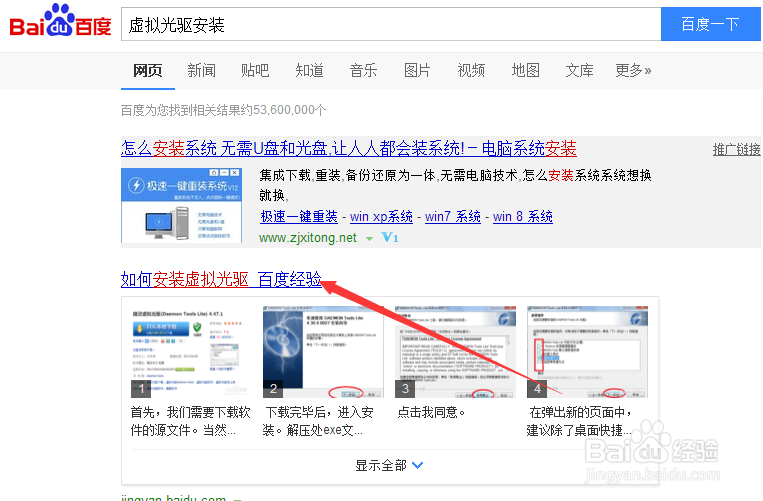Expand 显示全部 to show all steps
The height and width of the screenshot is (501, 763).
click(x=389, y=465)
